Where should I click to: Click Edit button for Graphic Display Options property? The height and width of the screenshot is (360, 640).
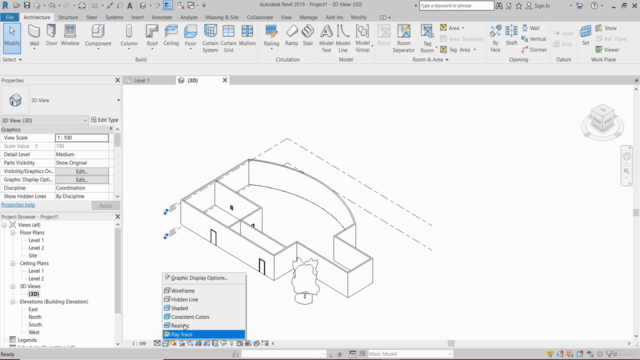pos(82,180)
